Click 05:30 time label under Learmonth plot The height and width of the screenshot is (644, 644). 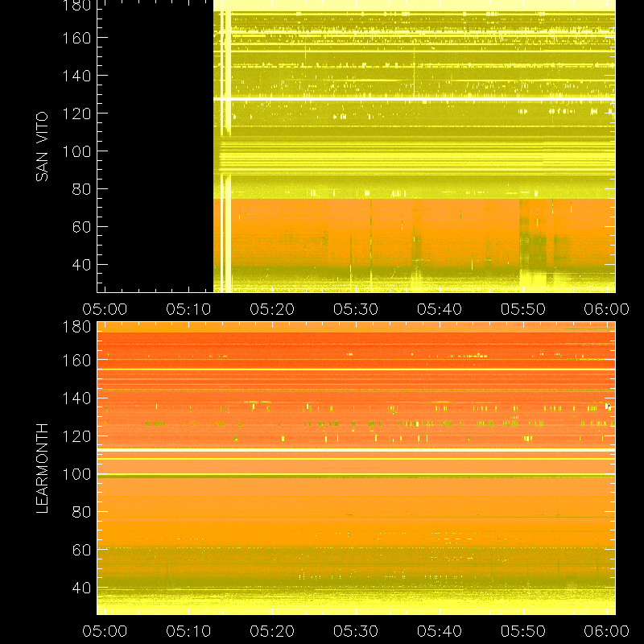[356, 631]
